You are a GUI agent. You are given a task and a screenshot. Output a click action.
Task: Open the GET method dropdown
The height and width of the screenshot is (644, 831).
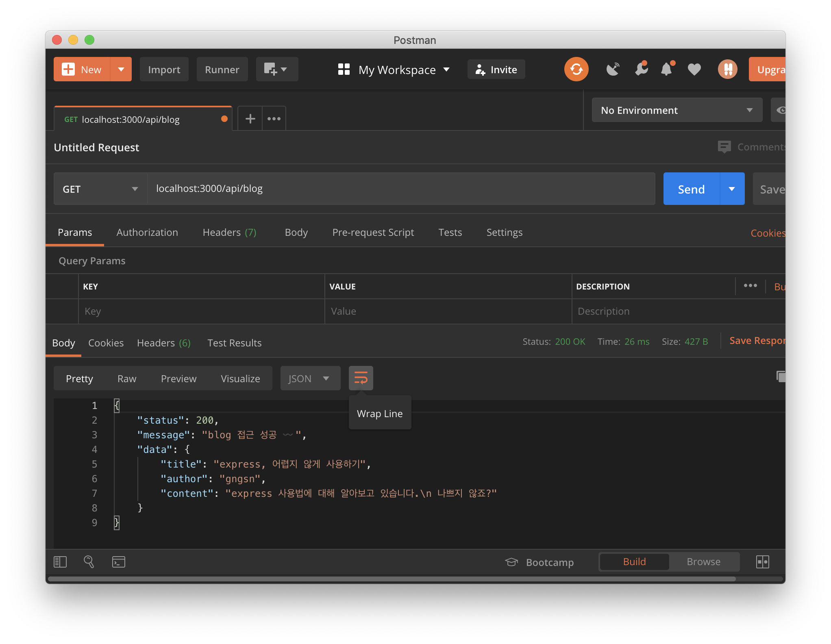[x=100, y=189]
